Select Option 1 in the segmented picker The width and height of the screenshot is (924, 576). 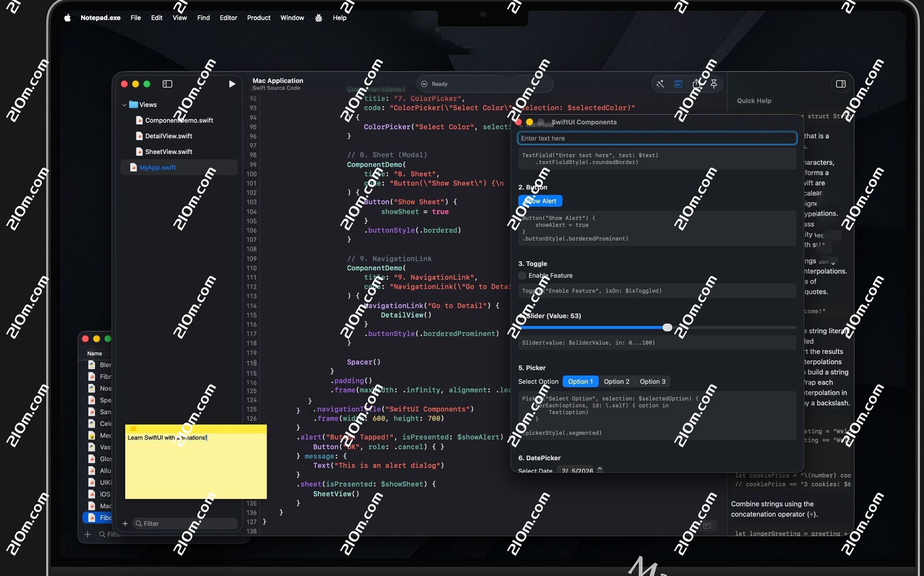click(580, 381)
